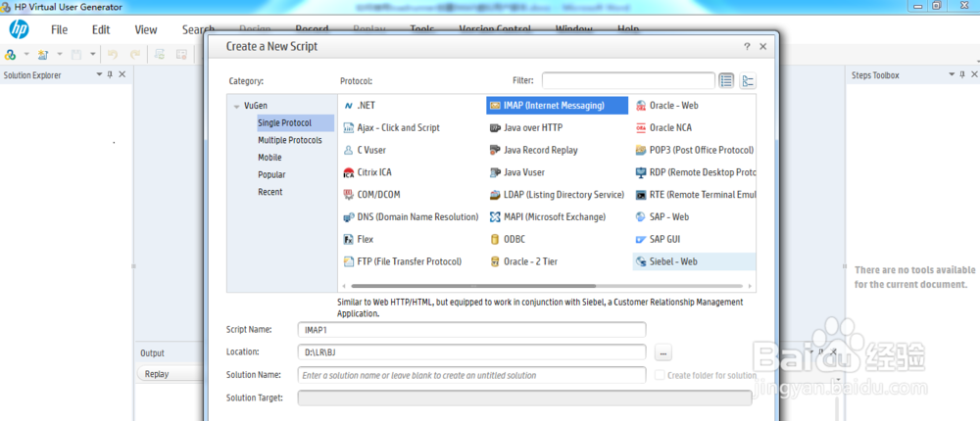Image resolution: width=980 pixels, height=421 pixels.
Task: Select the SAP GUI protocol
Action: tap(658, 239)
